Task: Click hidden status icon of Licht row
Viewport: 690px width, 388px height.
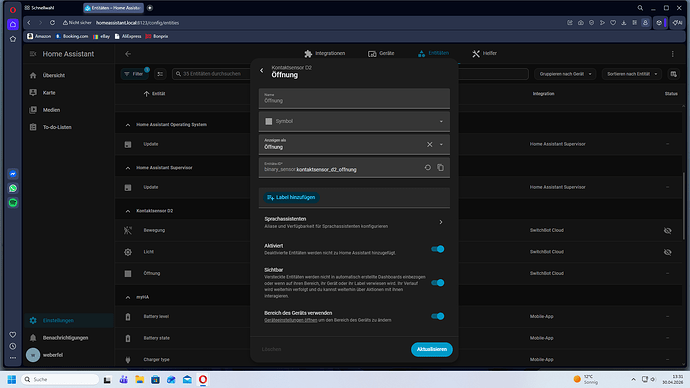Action: click(668, 252)
